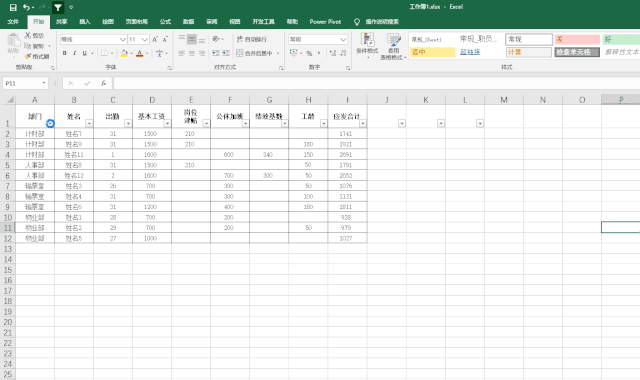Align cell text to bottom
This screenshot has height=380, width=640.
point(202,39)
